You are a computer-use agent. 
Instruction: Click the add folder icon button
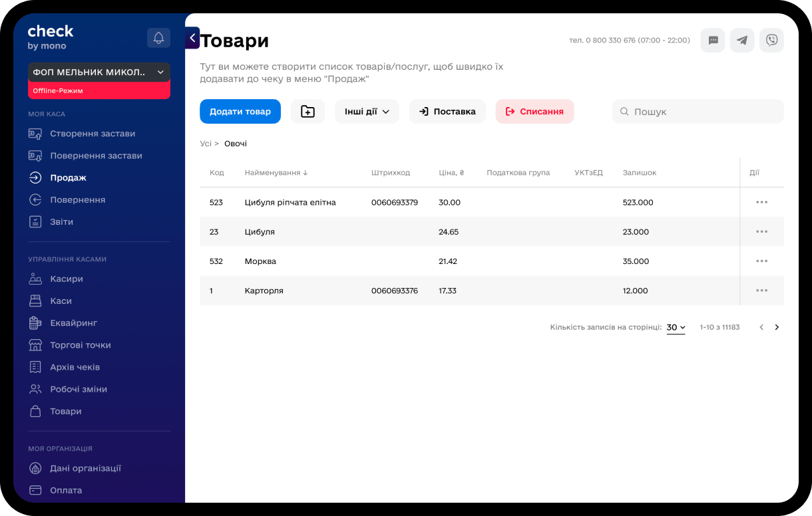point(307,112)
